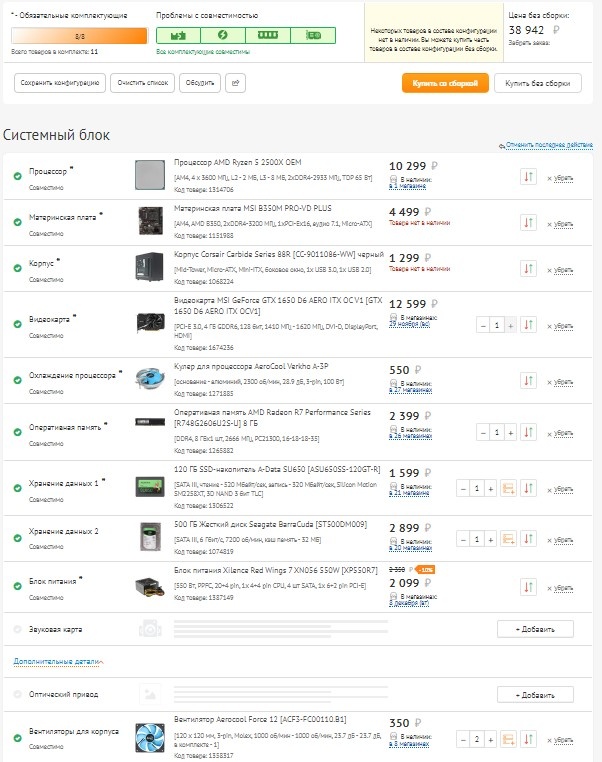
Task: Increase RAM quantity with plus button
Action: click(x=511, y=433)
